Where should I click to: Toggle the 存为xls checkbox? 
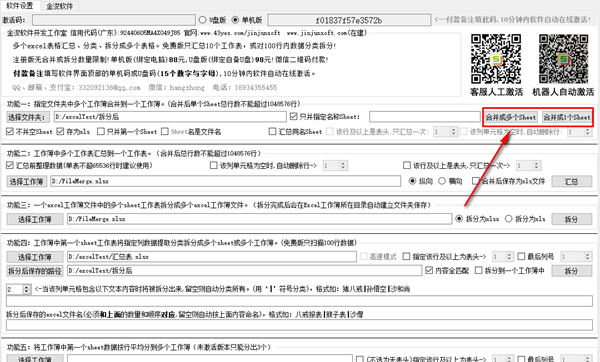point(60,132)
